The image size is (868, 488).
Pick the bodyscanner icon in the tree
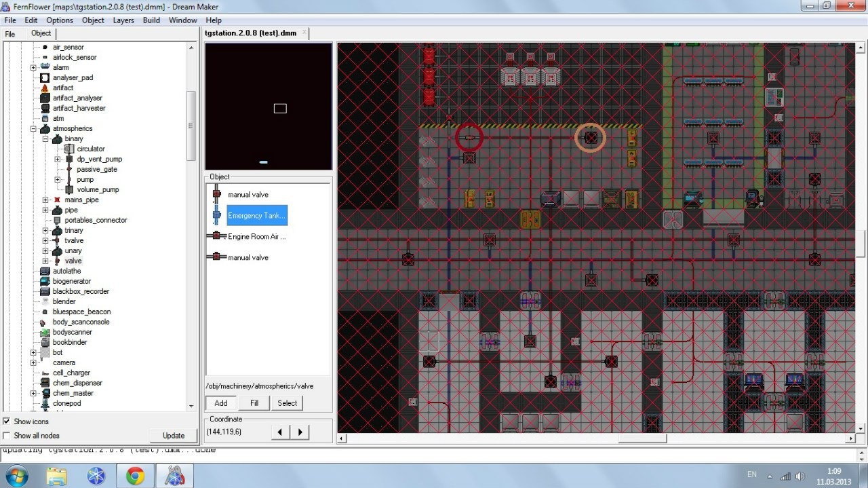point(45,332)
